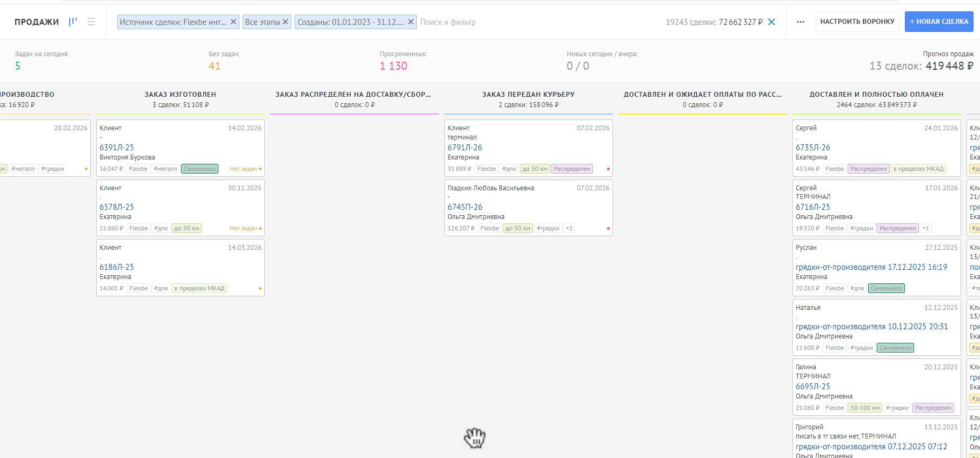Open deal 6578Л-25
Viewport: 980px width, 458px height.
click(117, 207)
